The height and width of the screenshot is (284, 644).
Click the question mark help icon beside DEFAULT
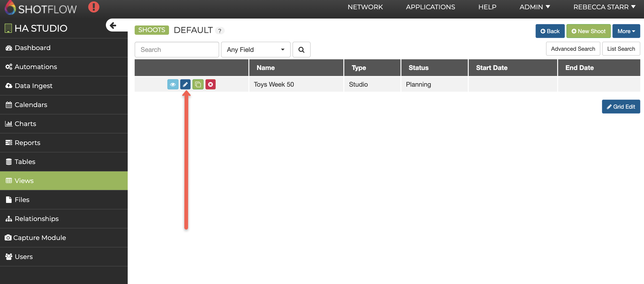[219, 31]
